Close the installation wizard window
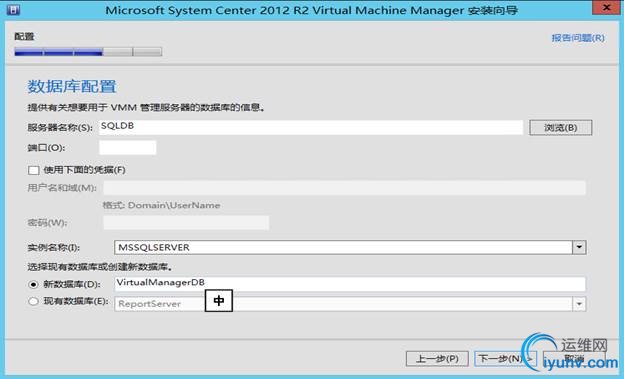This screenshot has height=379, width=624. 606,8
